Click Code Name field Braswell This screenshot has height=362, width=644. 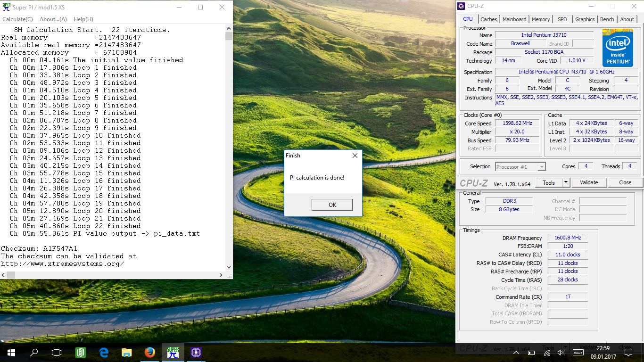pyautogui.click(x=520, y=43)
